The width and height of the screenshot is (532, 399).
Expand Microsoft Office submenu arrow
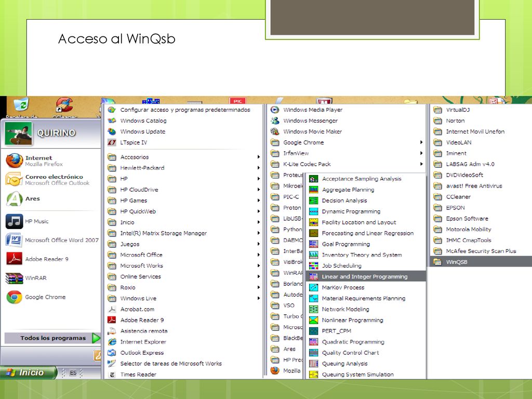coord(258,255)
